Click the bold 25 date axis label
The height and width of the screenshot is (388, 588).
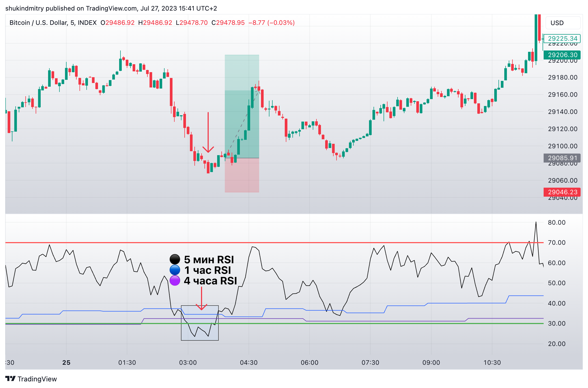66,362
